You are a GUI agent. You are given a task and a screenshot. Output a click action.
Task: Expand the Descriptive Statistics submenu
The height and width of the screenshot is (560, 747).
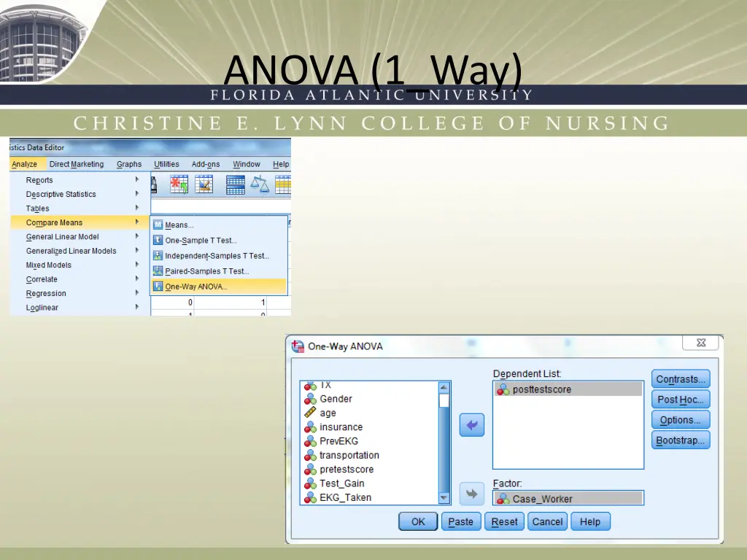point(79,194)
